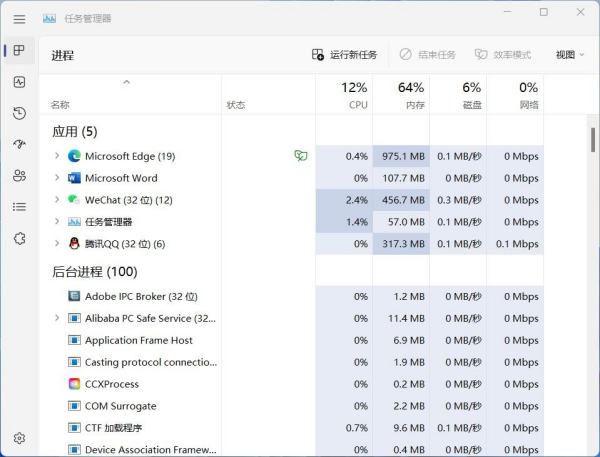Expand the Microsoft Edge process group
The image size is (600, 457).
[x=57, y=156]
